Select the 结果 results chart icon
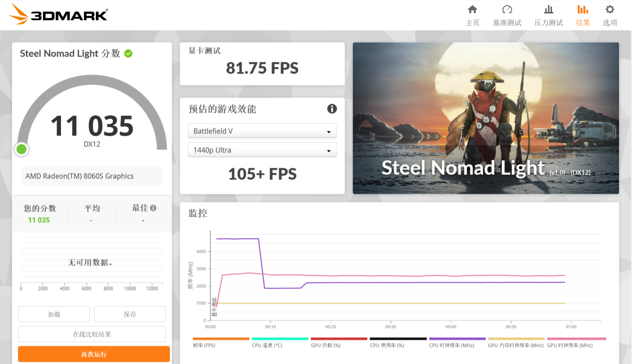This screenshot has height=364, width=632. click(583, 10)
